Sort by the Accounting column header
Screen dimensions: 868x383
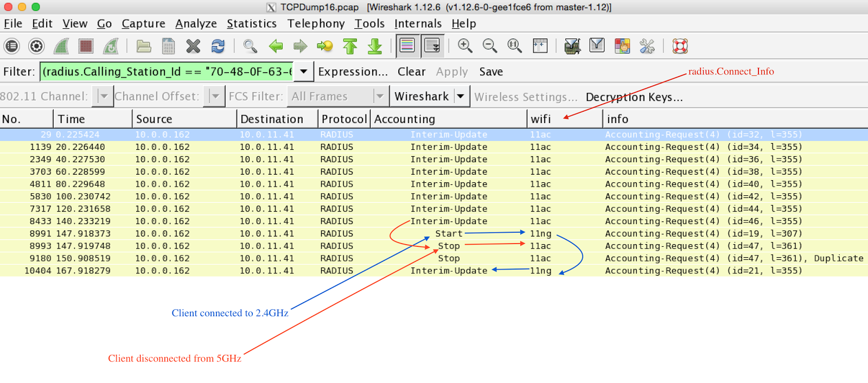pyautogui.click(x=448, y=119)
